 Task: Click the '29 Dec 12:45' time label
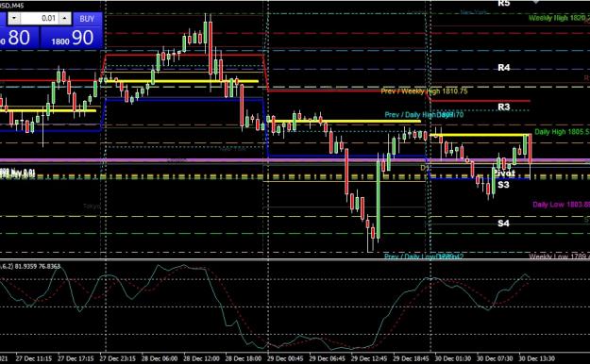point(369,358)
